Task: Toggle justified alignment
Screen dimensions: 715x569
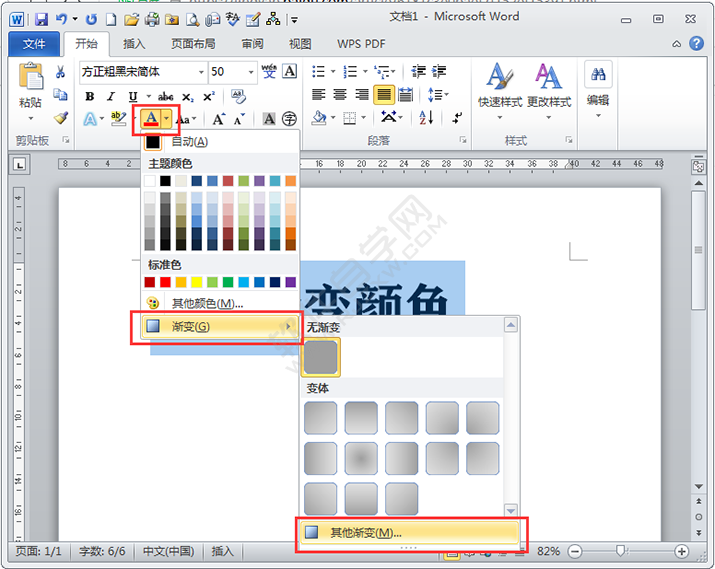Action: coord(384,95)
